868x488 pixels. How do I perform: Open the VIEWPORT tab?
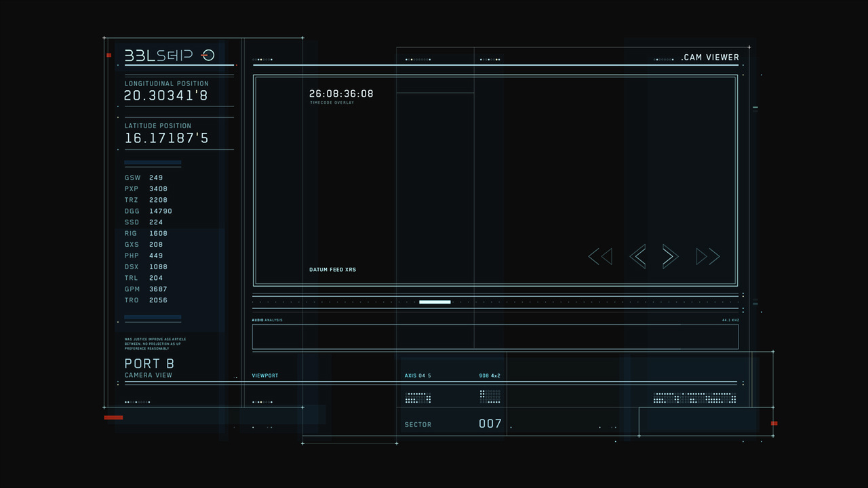click(265, 375)
